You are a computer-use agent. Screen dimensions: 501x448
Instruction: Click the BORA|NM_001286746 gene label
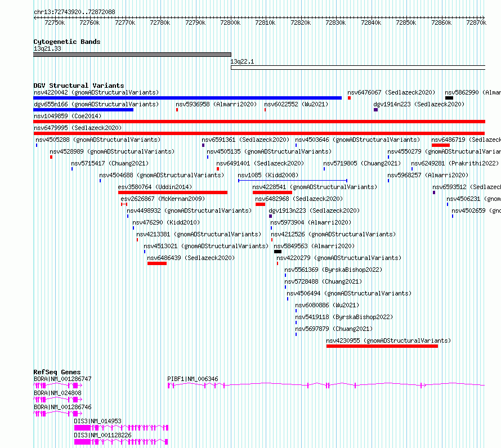click(62, 407)
